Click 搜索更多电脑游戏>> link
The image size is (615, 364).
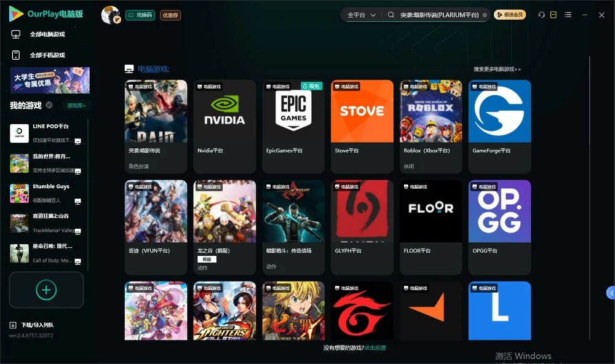tap(498, 69)
